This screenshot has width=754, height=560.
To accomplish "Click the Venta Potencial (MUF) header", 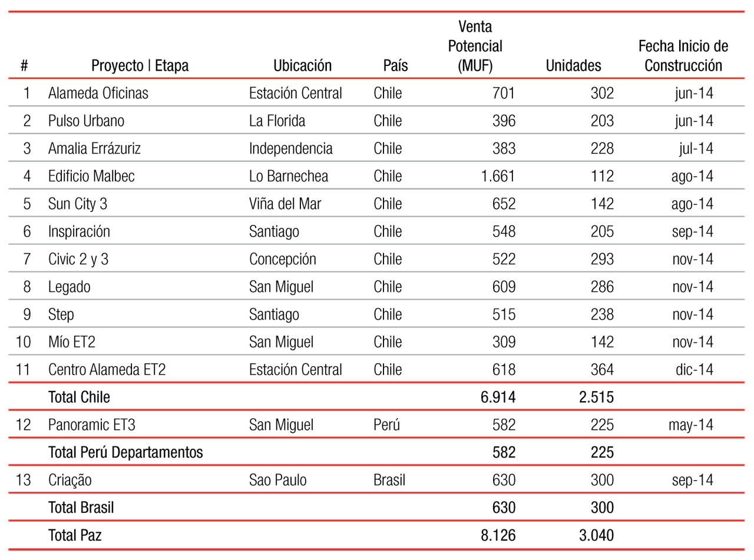I will 475,46.
